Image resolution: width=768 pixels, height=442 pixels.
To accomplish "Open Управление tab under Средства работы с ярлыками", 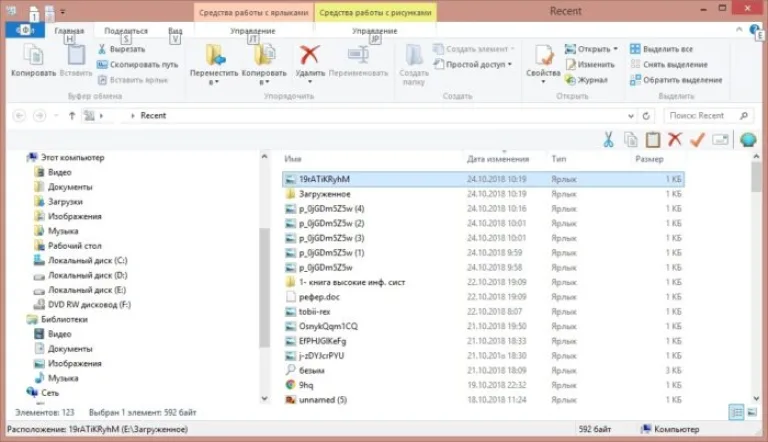I will coord(253,30).
